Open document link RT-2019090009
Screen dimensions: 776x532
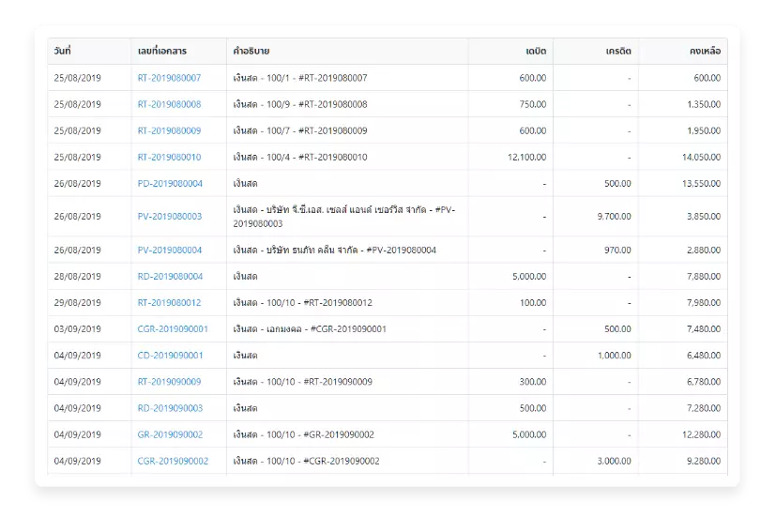click(169, 382)
